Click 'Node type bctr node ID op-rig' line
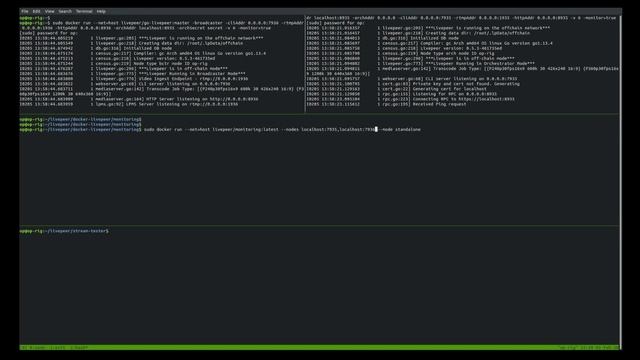 coord(113,63)
